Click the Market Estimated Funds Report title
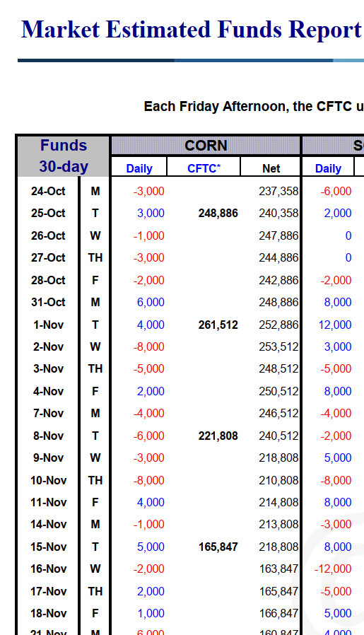 pos(191,30)
